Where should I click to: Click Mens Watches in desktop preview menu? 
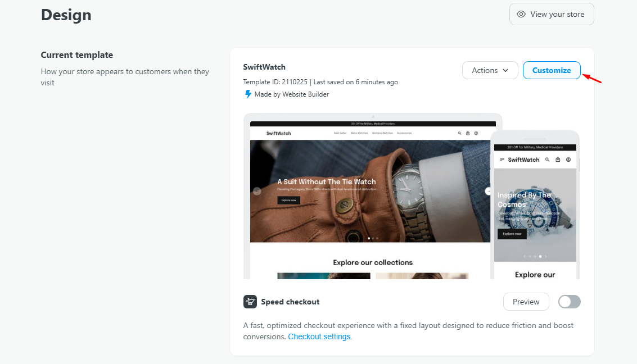[x=359, y=133]
